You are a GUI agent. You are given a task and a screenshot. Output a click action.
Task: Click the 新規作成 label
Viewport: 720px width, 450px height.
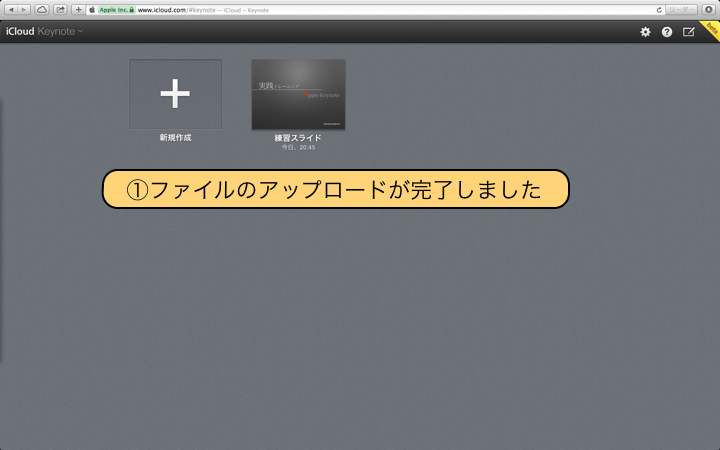point(175,137)
